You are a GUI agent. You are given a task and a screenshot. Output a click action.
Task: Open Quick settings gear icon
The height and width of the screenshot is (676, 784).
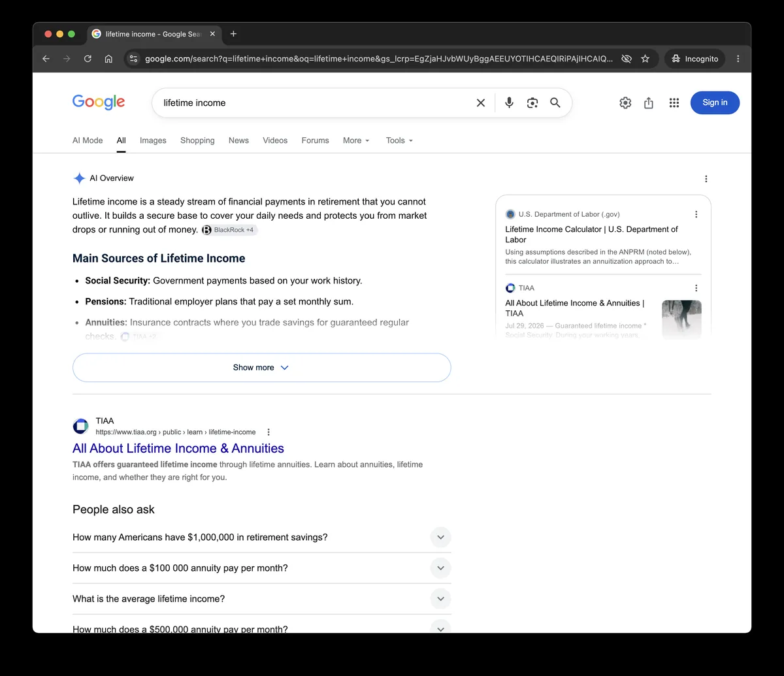pyautogui.click(x=625, y=103)
